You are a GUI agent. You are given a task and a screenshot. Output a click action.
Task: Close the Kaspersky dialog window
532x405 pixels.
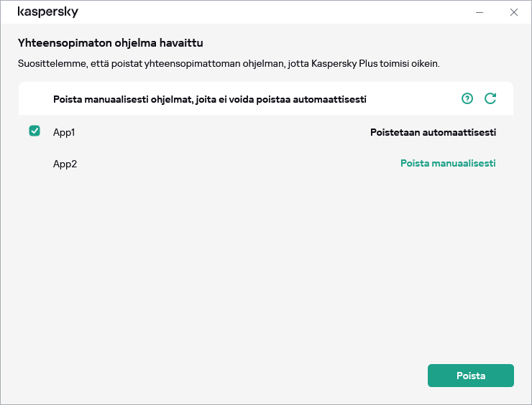513,12
